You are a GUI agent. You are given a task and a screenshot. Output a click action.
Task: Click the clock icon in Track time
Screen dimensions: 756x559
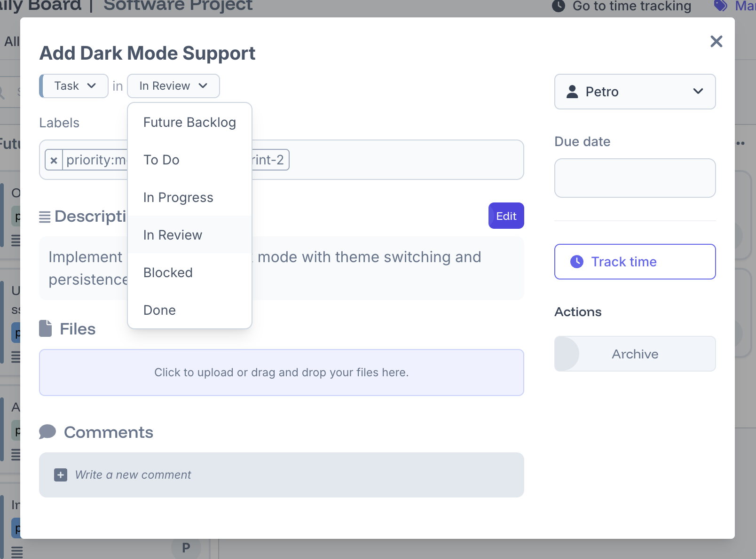(576, 262)
